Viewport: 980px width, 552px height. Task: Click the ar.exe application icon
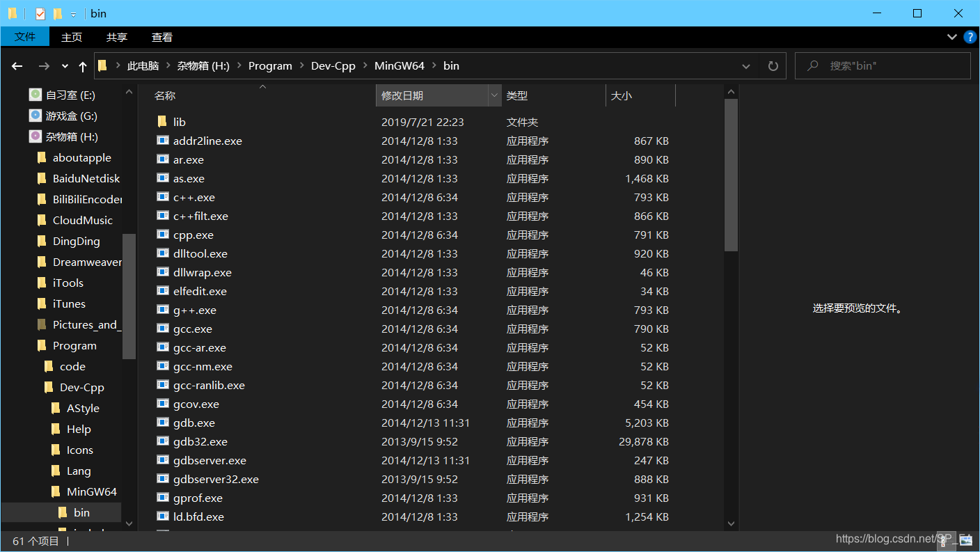162,159
